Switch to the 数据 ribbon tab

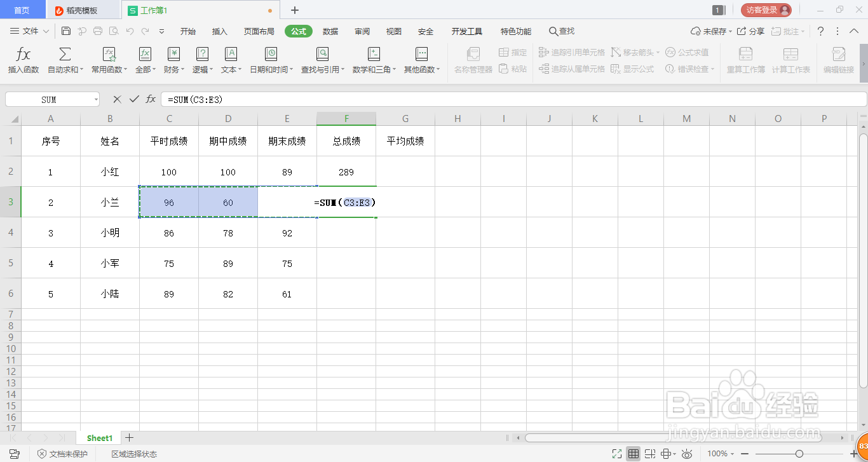point(330,31)
